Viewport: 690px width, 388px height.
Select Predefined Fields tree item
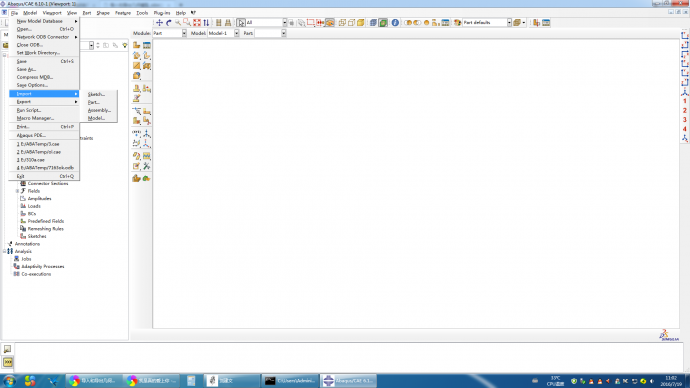pyautogui.click(x=46, y=221)
